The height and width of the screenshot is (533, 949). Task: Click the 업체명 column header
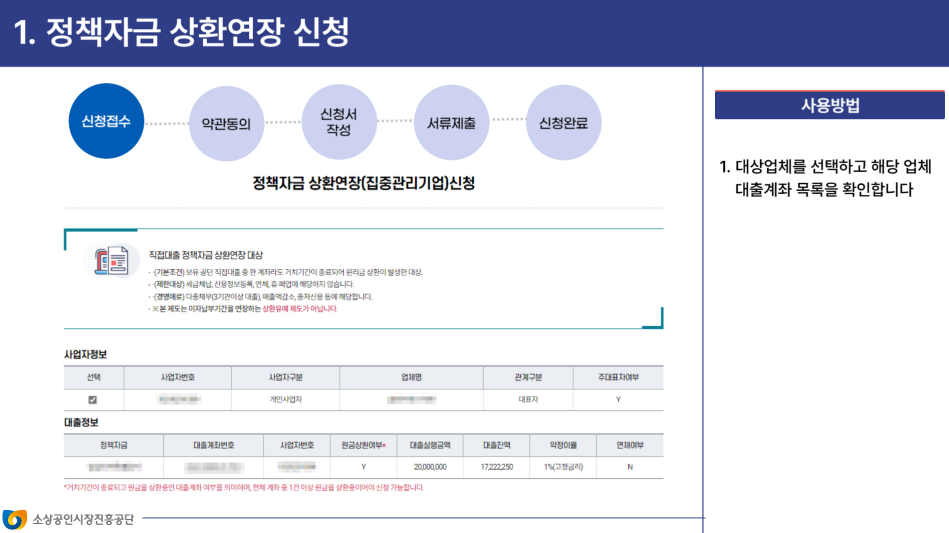412,378
